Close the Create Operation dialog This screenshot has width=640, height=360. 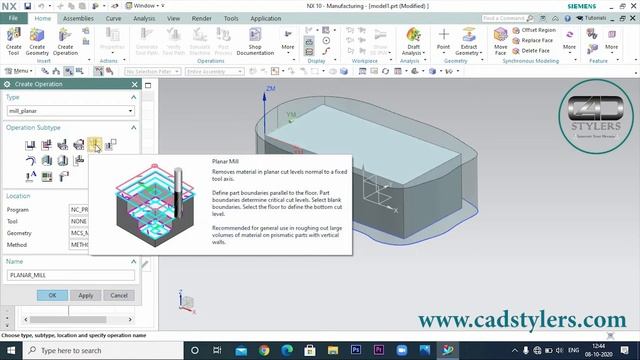pyautogui.click(x=135, y=84)
